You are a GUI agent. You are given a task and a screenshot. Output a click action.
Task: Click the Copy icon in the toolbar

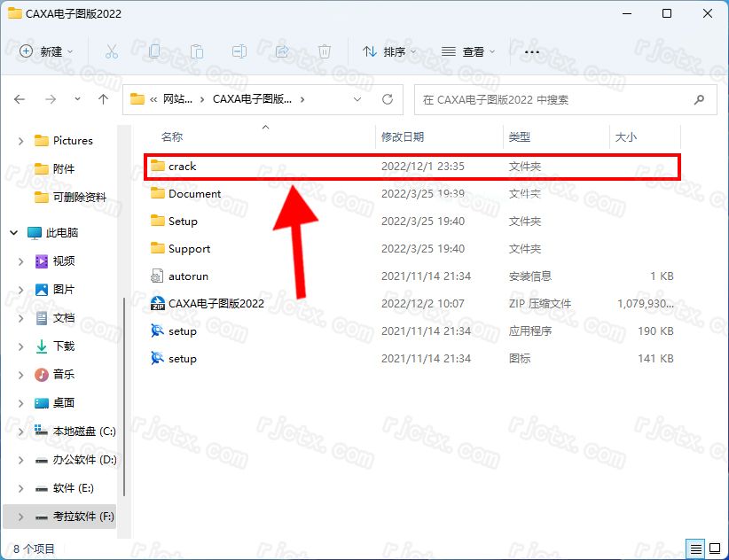coord(153,51)
